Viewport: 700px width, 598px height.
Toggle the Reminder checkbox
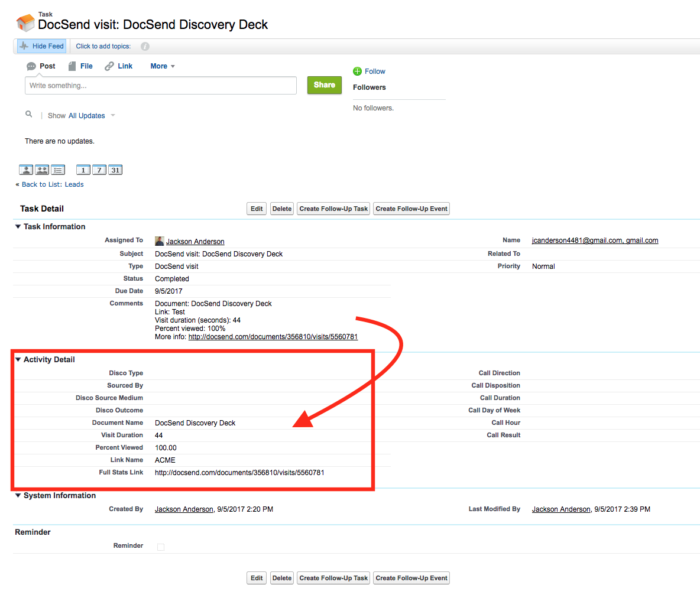(x=161, y=547)
